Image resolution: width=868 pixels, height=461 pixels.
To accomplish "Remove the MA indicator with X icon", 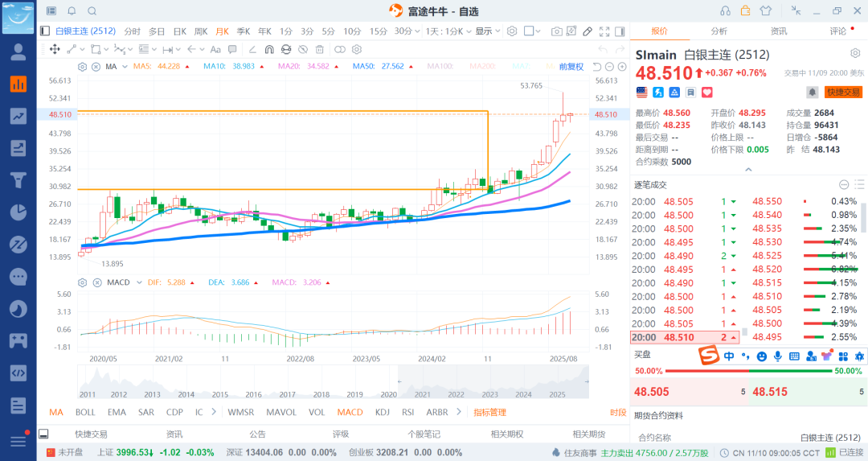I will (x=96, y=66).
